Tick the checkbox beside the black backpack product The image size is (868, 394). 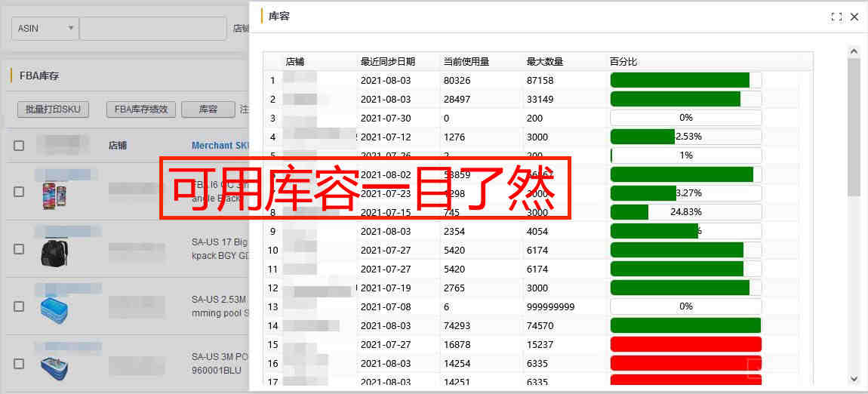click(x=19, y=249)
